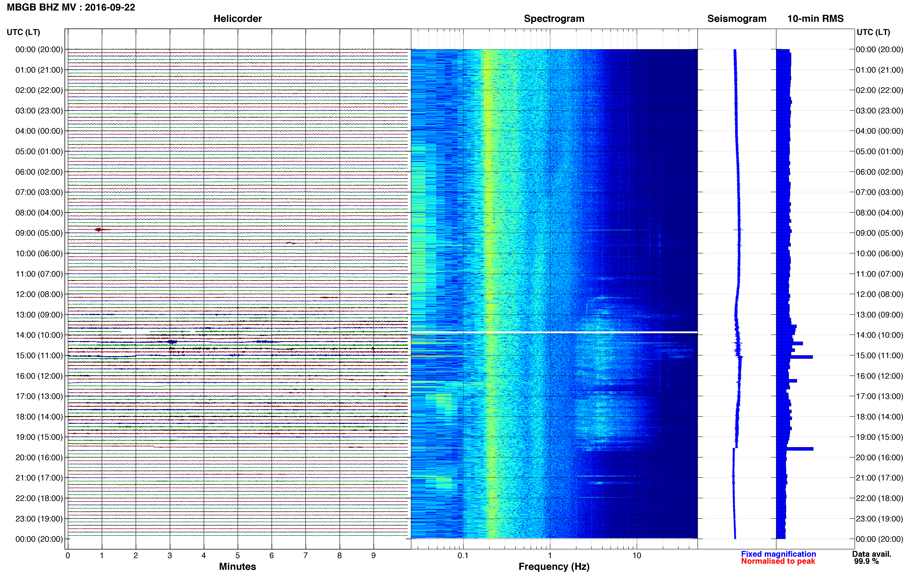Click the Minutes axis title under the helicorder

[x=238, y=566]
